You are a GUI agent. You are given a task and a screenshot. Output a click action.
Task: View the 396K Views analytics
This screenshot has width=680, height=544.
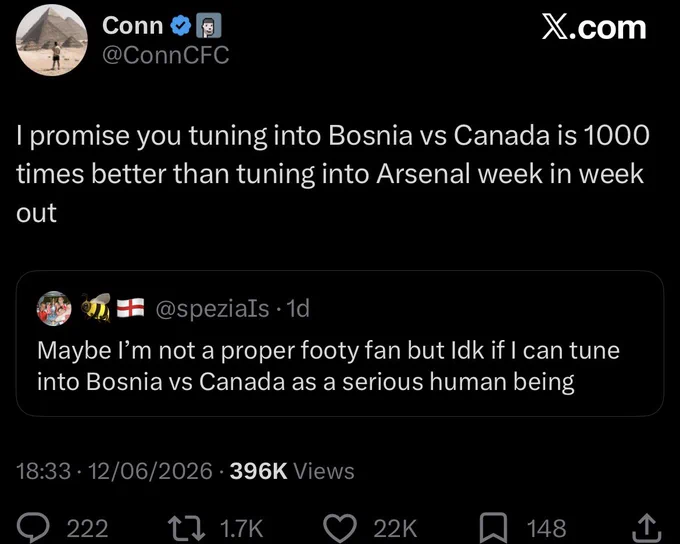(x=292, y=471)
